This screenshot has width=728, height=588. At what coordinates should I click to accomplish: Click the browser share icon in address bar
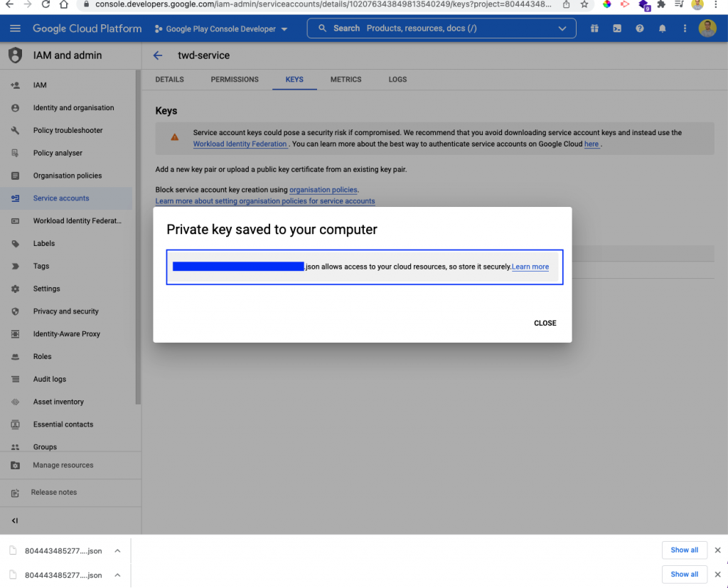(x=567, y=4)
